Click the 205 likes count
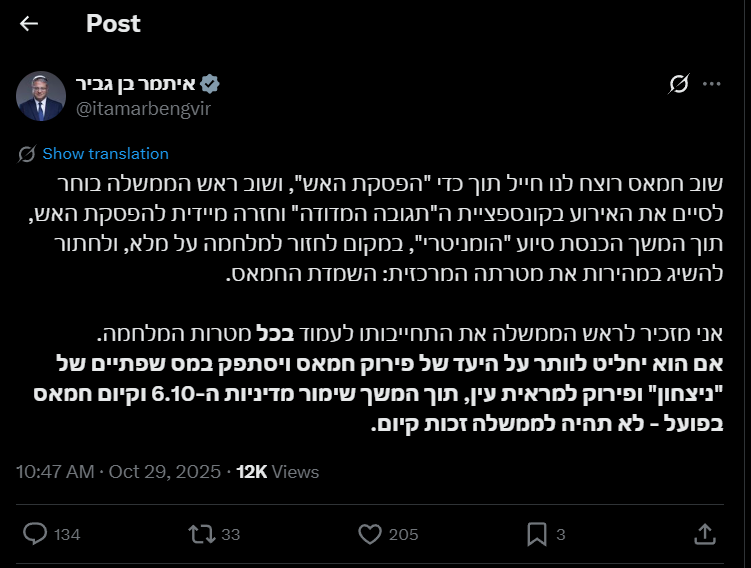This screenshot has width=751, height=568. coord(403,535)
